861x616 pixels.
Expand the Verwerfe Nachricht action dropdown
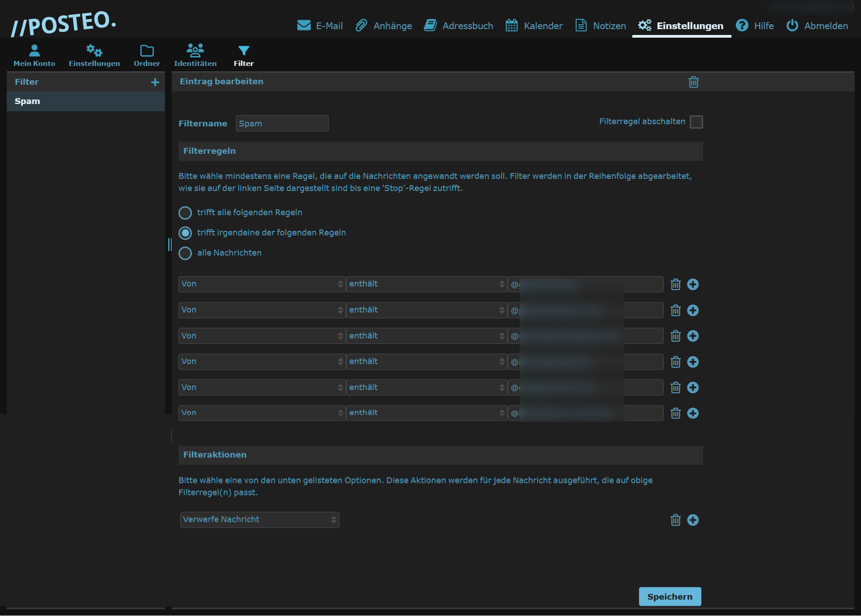point(260,520)
